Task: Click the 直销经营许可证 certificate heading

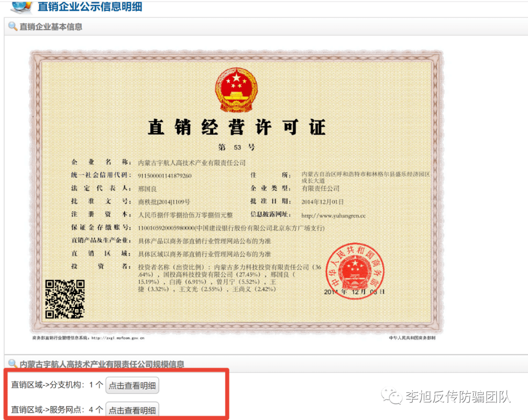Action: [x=237, y=128]
